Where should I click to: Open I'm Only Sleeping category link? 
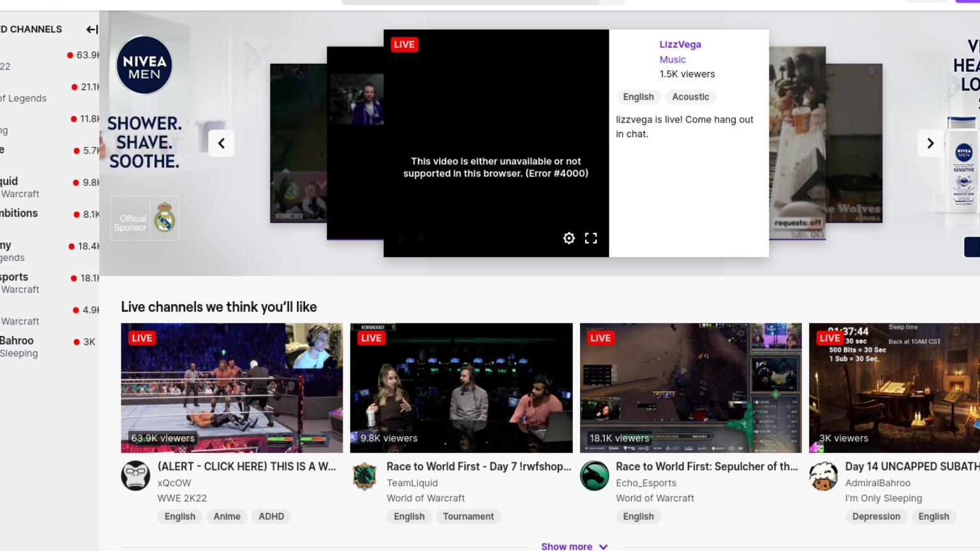[x=884, y=498]
